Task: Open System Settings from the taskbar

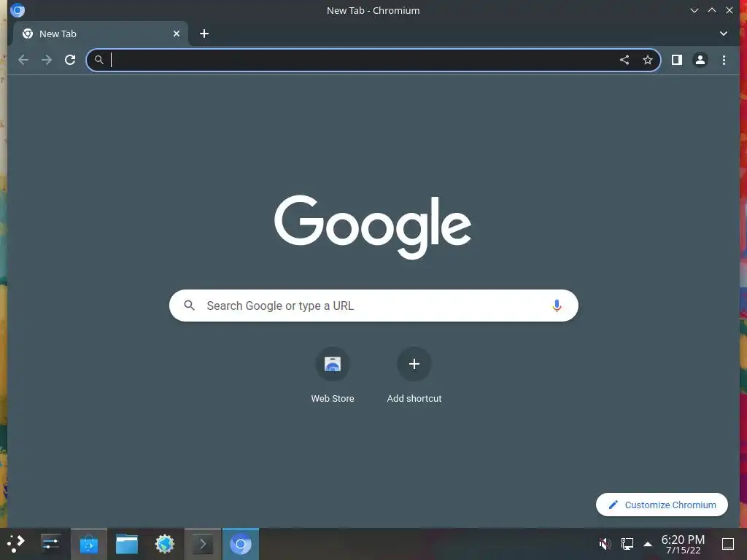Action: point(50,544)
